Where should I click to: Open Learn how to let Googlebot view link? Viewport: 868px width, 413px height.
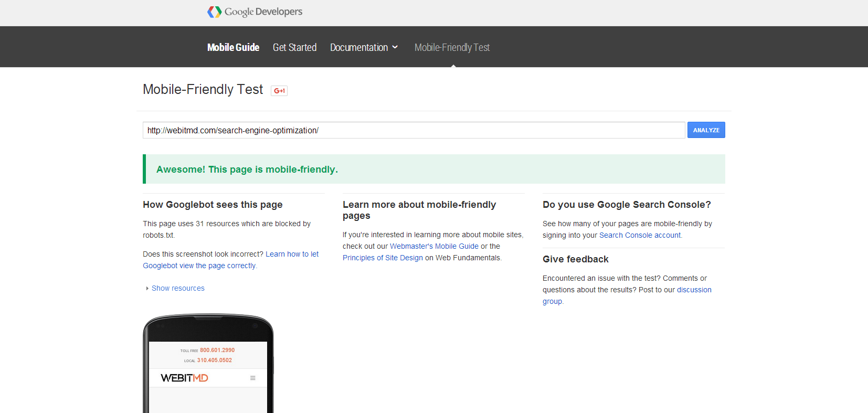point(231,260)
